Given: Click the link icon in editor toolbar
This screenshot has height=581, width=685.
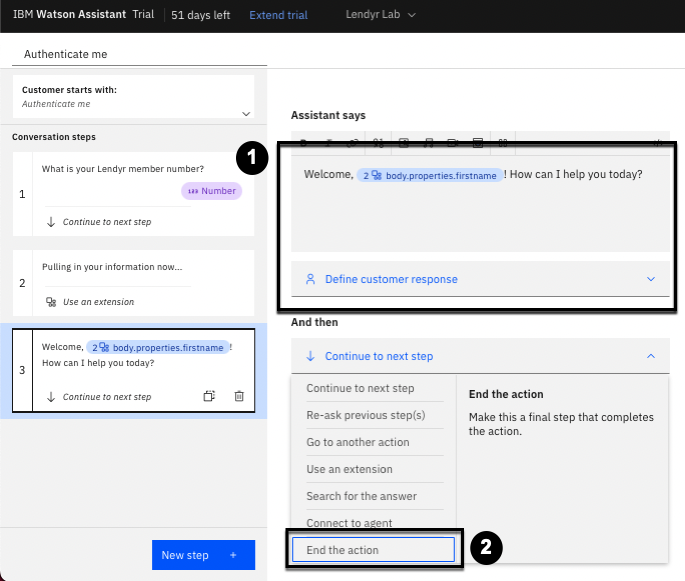Looking at the screenshot, I should click(353, 142).
